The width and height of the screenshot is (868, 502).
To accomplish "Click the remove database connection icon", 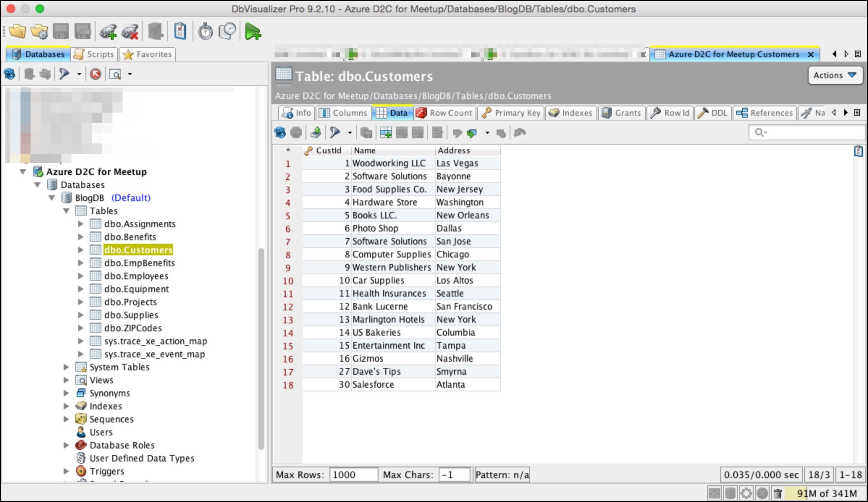I will coord(130,32).
